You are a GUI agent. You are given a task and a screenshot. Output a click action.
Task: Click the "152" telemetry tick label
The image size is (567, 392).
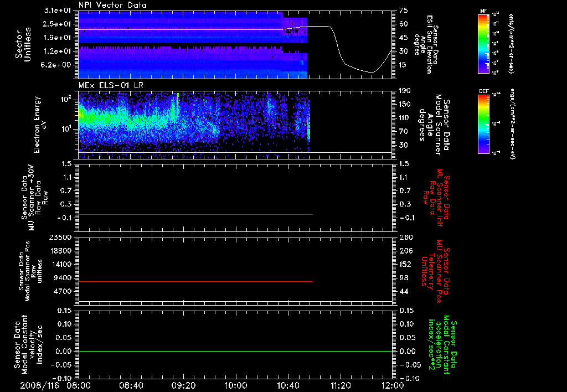tap(405, 264)
